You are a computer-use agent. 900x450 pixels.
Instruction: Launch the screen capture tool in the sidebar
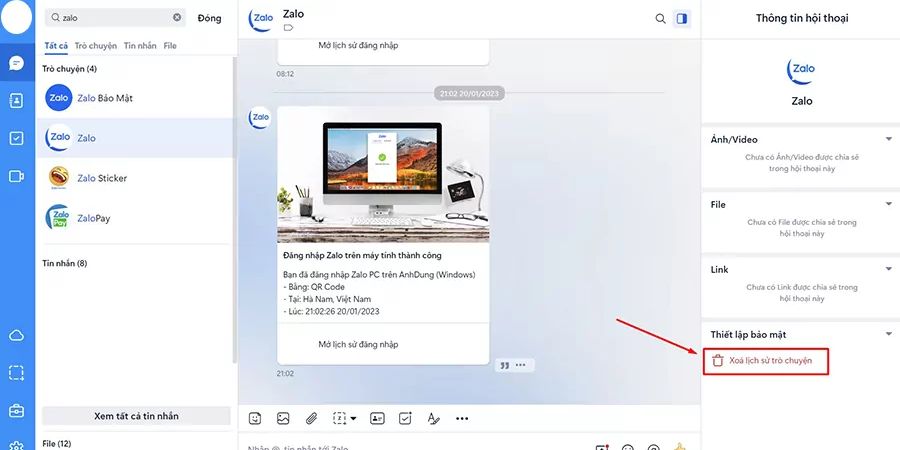point(17,373)
